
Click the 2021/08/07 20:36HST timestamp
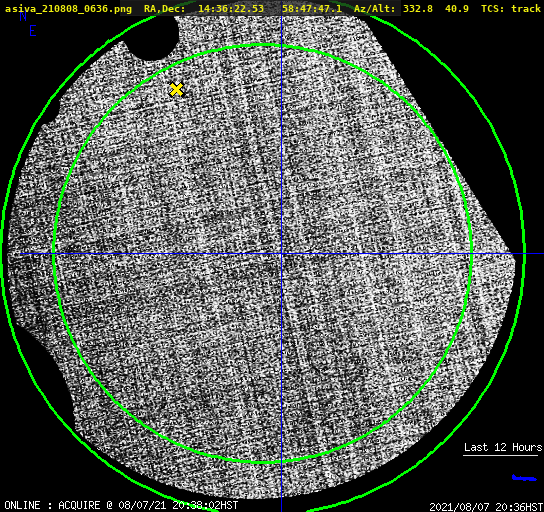point(486,507)
